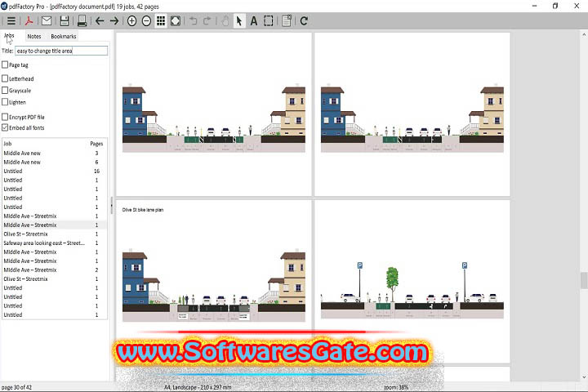Select the highlighted Middle Ave – Streetmix job
This screenshot has height=392, width=588.
click(x=55, y=225)
